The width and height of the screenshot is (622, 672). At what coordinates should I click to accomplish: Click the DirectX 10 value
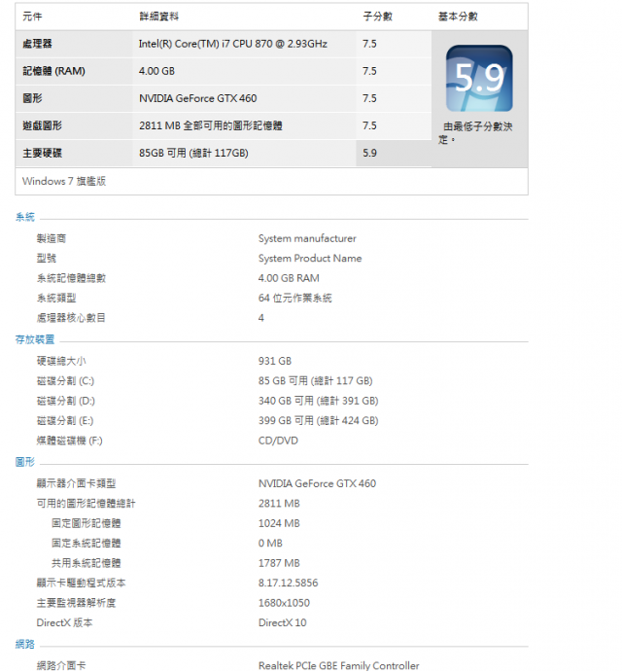tap(282, 622)
